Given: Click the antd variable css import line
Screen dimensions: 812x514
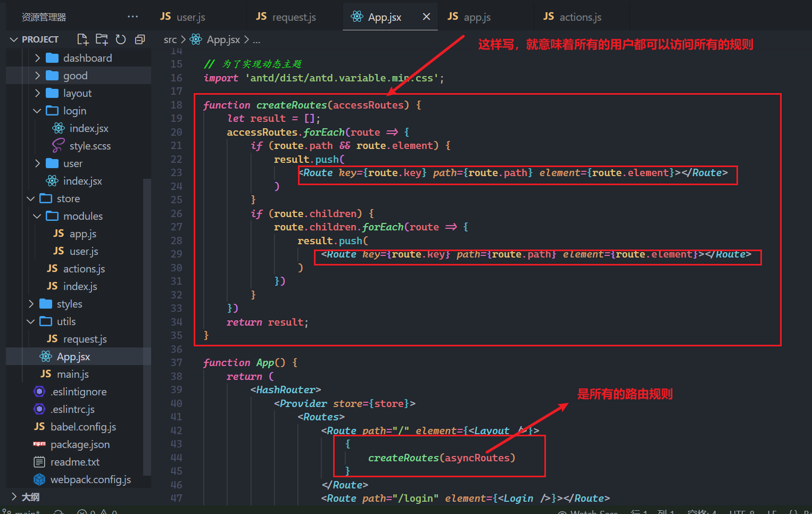Looking at the screenshot, I should click(324, 78).
